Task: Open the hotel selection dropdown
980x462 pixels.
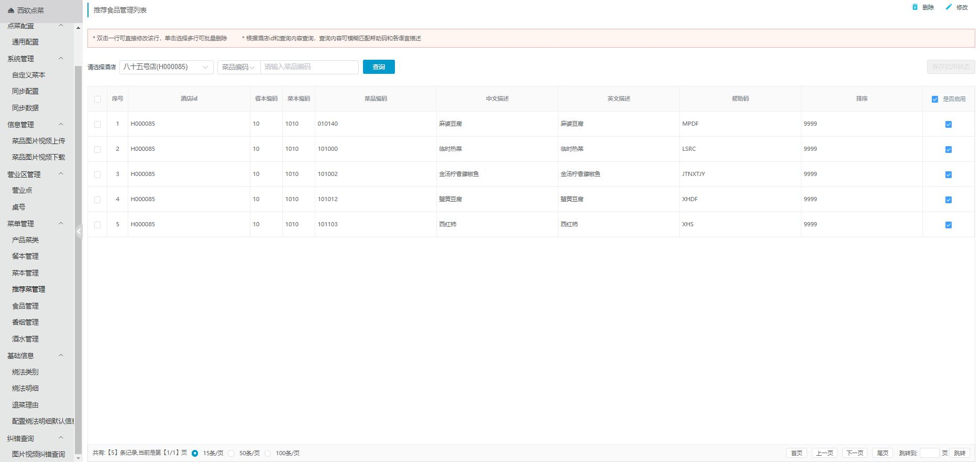Action: tap(166, 67)
